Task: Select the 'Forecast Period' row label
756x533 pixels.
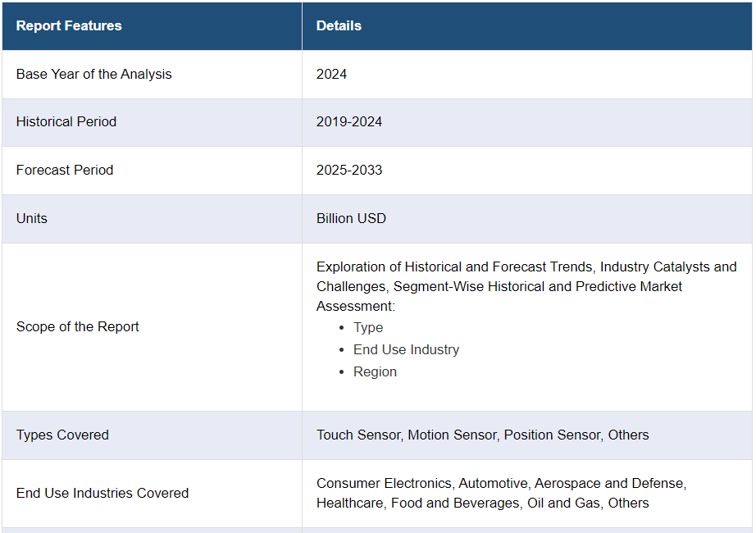Action: pos(65,170)
